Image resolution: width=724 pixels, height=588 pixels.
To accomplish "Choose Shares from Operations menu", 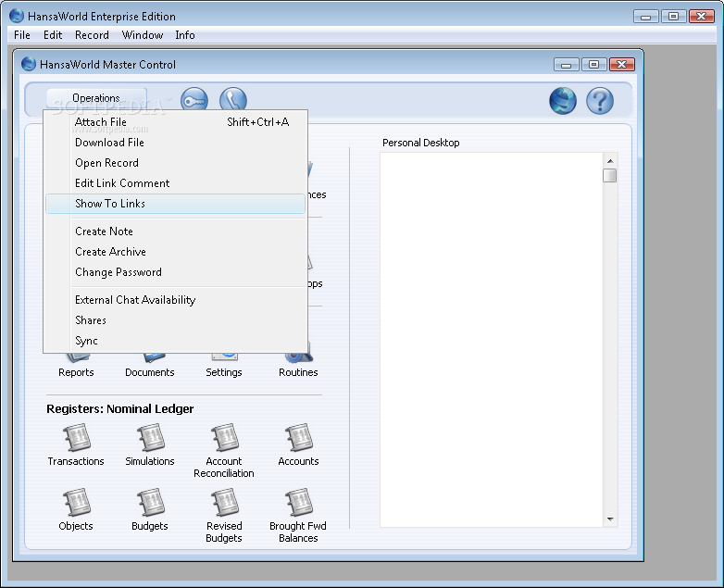I will 176,320.
